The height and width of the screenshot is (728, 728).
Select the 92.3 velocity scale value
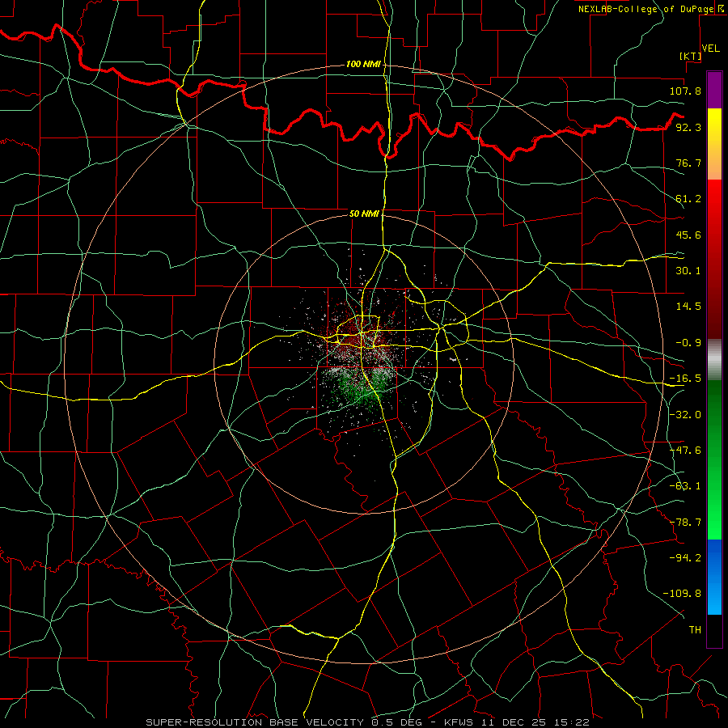688,127
